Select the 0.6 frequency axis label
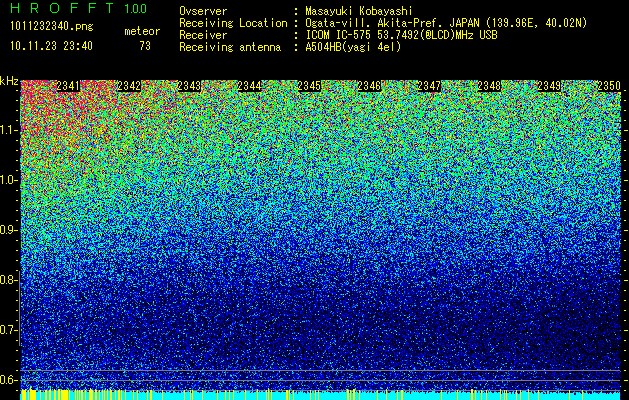 pyautogui.click(x=8, y=380)
